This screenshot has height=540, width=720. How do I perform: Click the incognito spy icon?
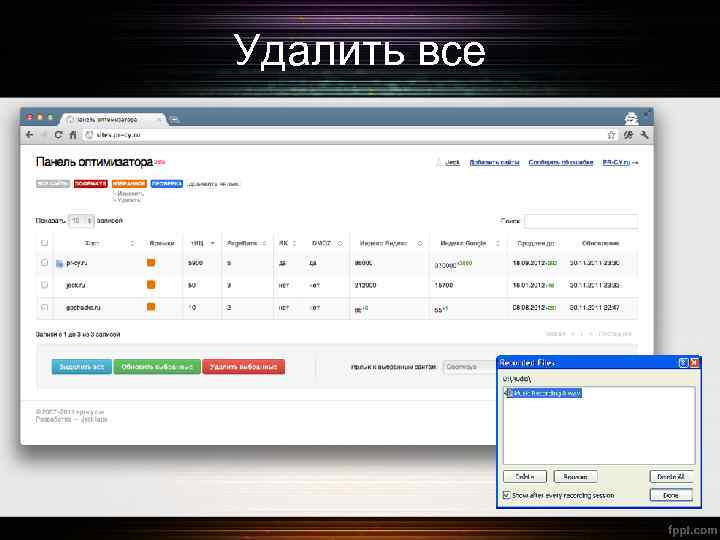click(632, 118)
